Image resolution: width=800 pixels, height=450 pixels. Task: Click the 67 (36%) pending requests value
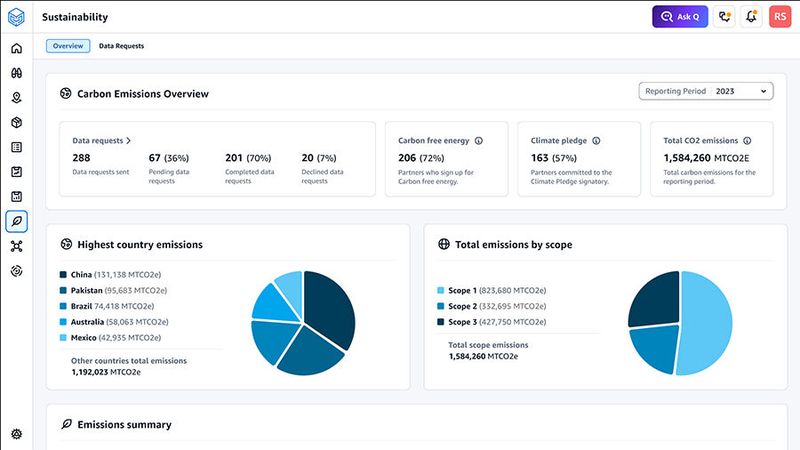[169, 158]
